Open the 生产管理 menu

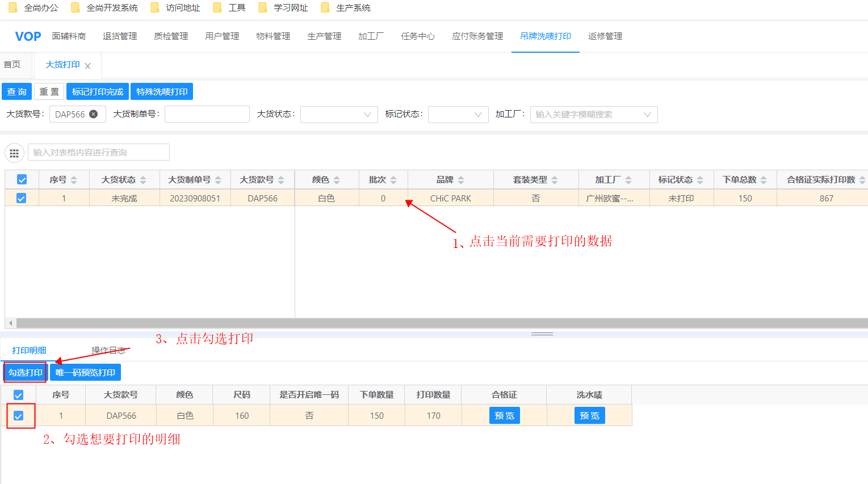pos(324,36)
